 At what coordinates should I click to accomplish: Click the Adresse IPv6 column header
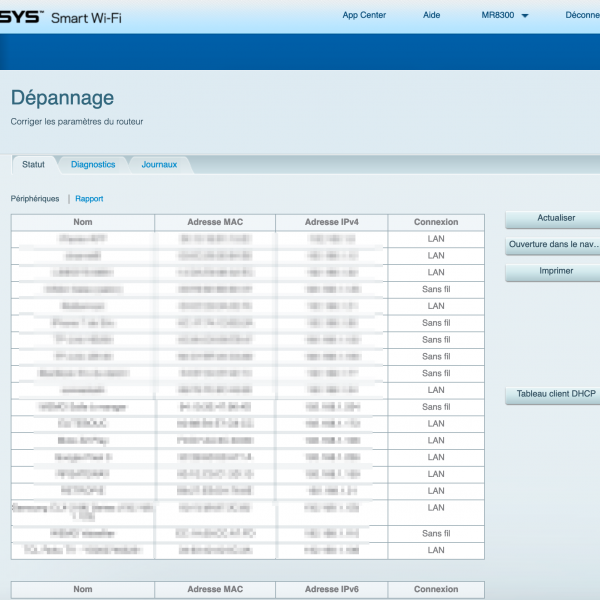(x=330, y=590)
